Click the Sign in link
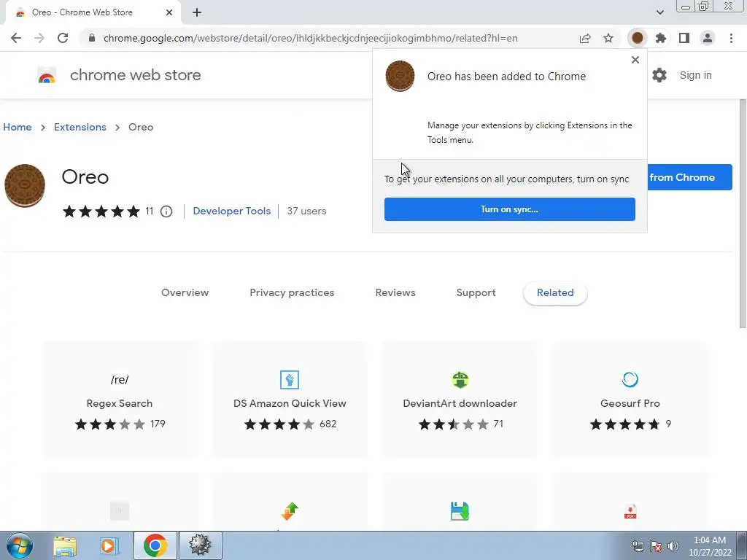The height and width of the screenshot is (560, 747). point(695,75)
